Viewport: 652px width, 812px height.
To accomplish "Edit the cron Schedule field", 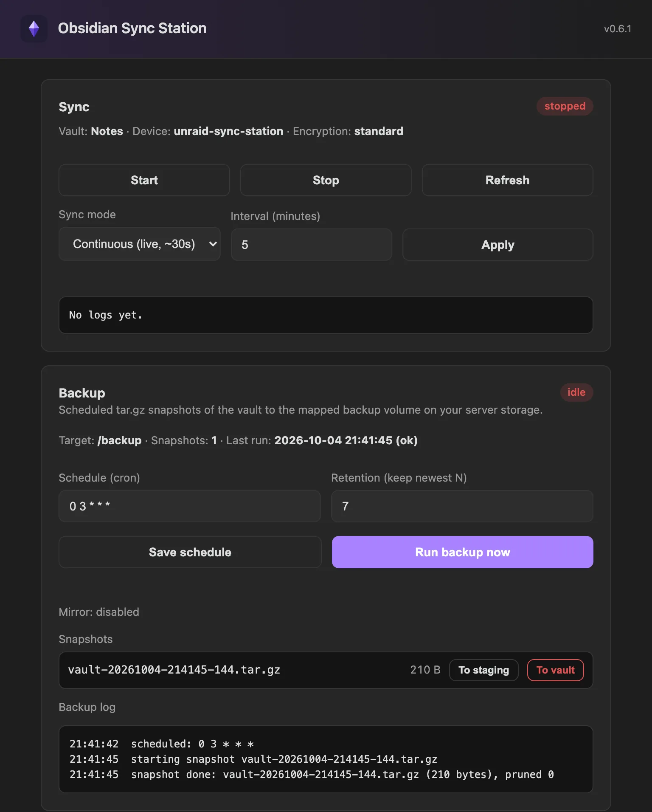I will click(x=190, y=506).
